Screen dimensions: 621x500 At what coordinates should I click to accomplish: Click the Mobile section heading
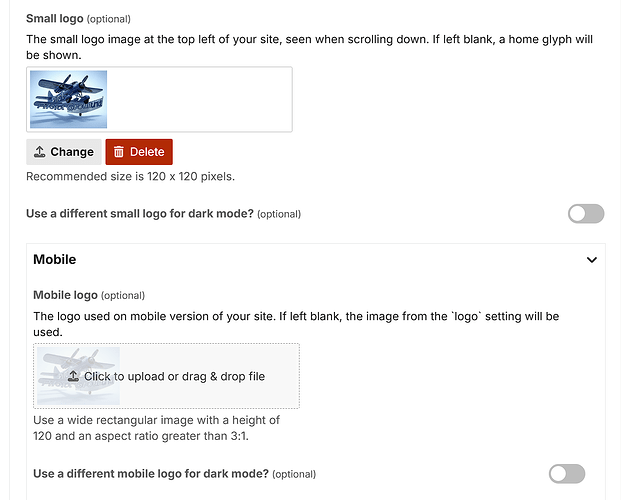(55, 260)
